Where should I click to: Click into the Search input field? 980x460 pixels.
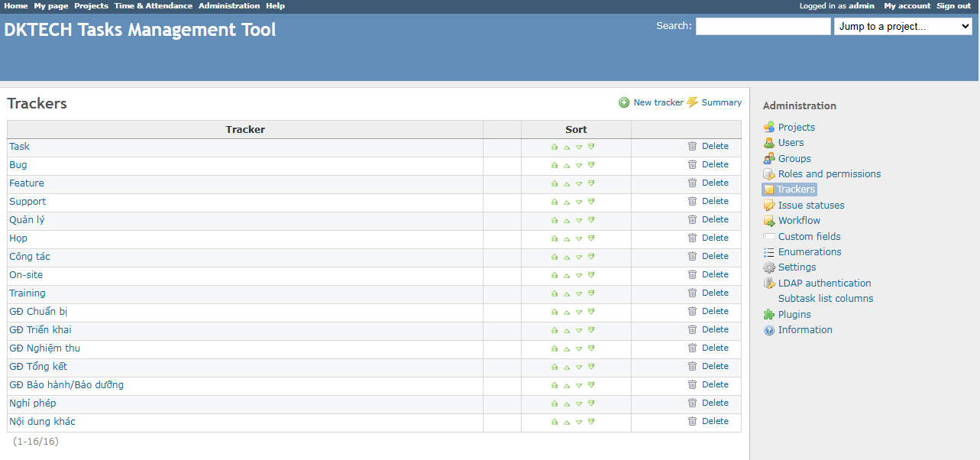point(762,27)
